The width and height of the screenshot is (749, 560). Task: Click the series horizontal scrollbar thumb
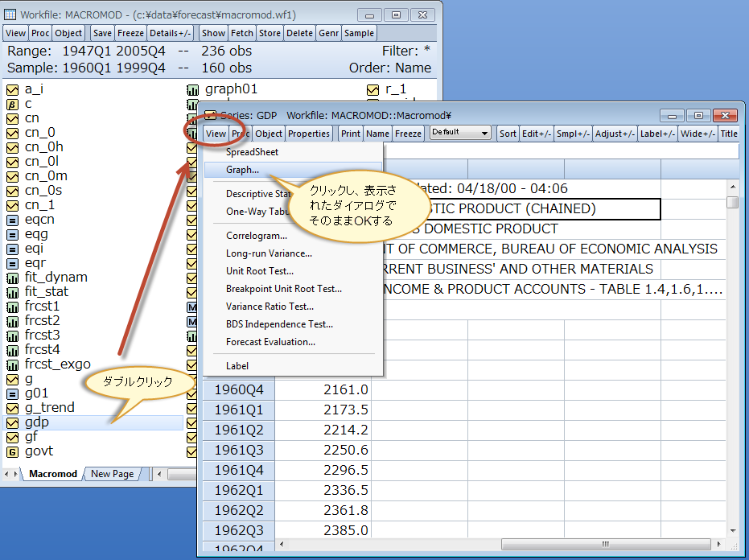(606, 544)
